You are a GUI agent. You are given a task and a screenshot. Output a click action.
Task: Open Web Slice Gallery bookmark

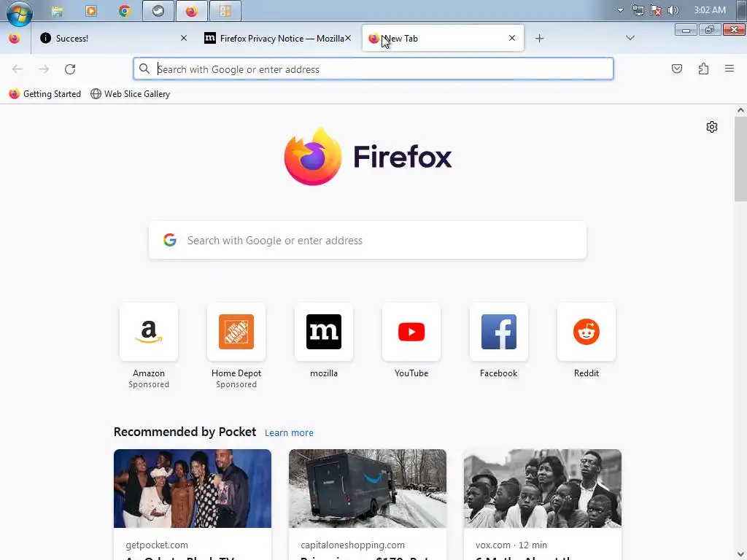point(130,94)
